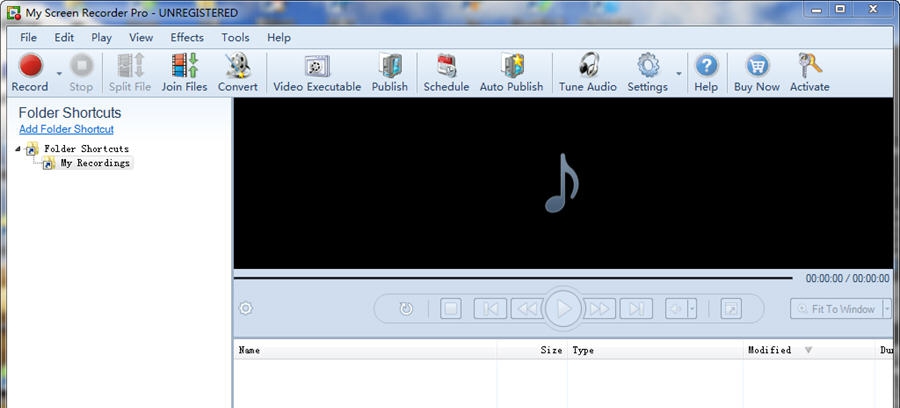900x408 pixels.
Task: Click the black video preview area
Action: (x=563, y=183)
